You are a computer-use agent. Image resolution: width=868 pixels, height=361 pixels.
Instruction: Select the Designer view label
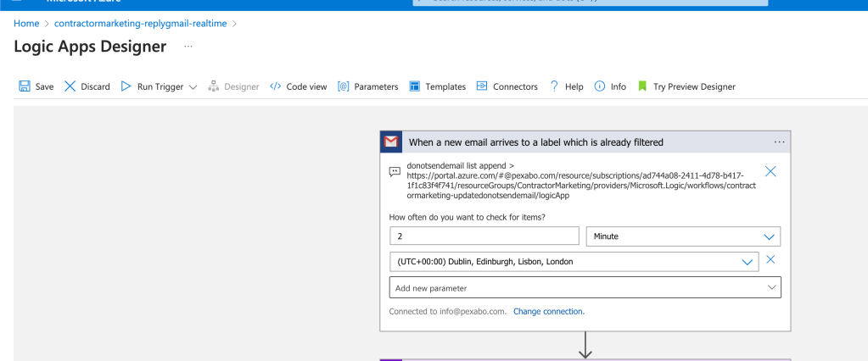click(241, 86)
